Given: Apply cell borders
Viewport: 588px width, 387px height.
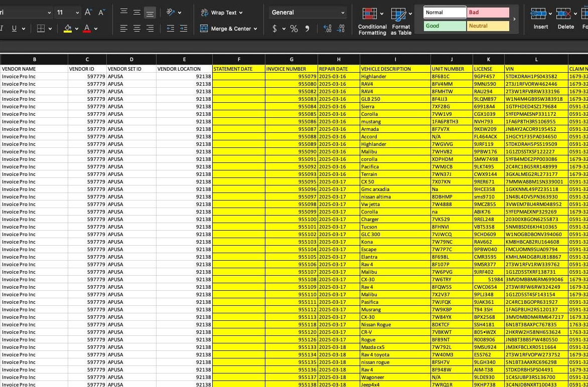Looking at the screenshot, I should [x=41, y=29].
